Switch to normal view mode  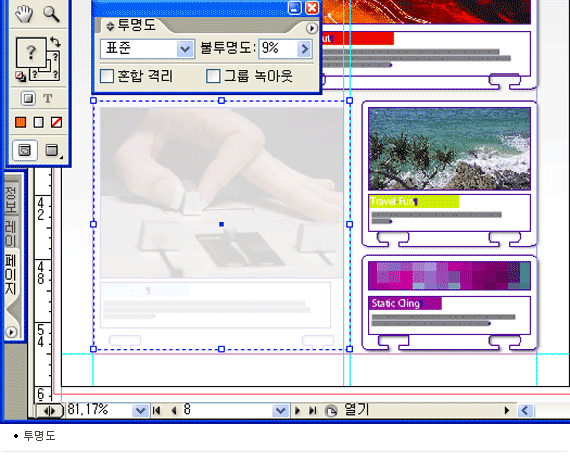point(25,150)
